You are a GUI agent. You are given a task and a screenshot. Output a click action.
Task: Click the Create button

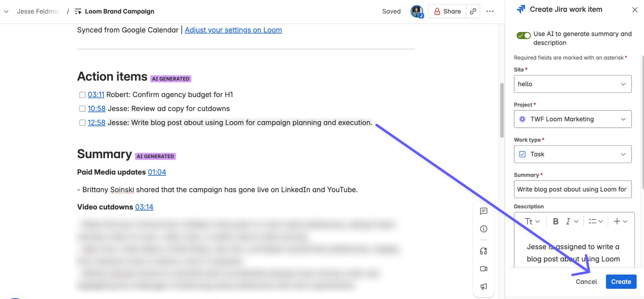click(621, 282)
